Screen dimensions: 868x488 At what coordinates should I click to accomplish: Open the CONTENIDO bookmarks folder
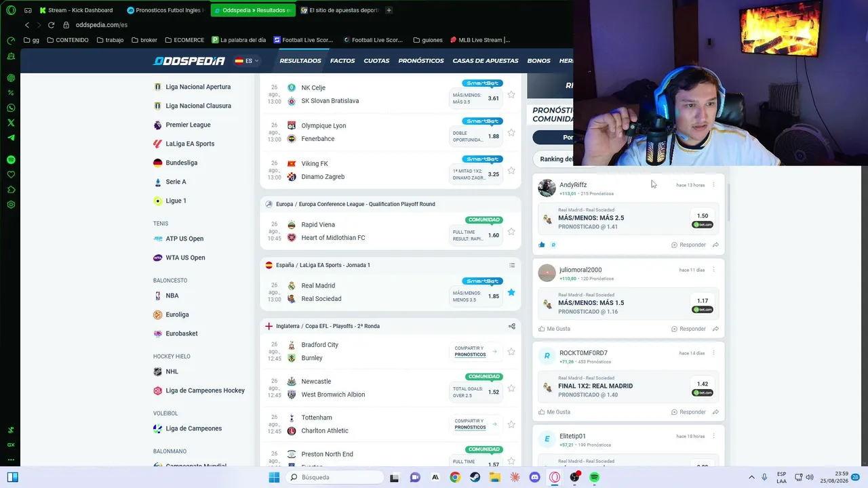(68, 40)
